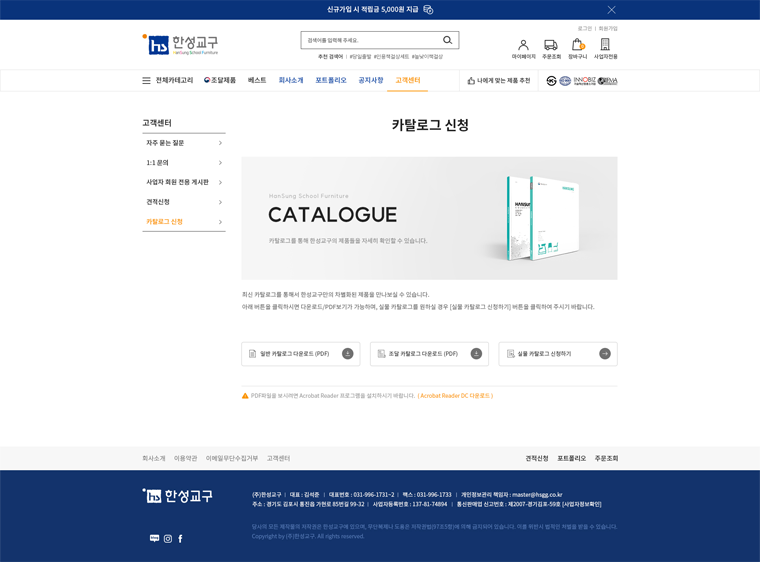The image size is (760, 562).
Task: Click the download icon on 조달 카탈로그 button
Action: (x=476, y=354)
